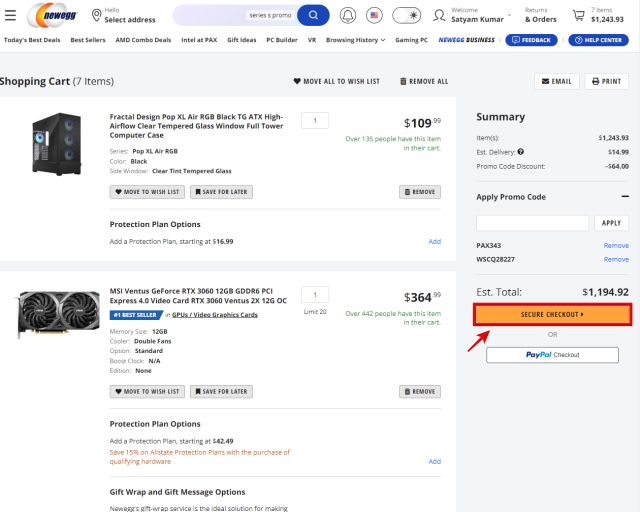The height and width of the screenshot is (512, 640).
Task: Click the Secure Checkout button
Action: 552,314
